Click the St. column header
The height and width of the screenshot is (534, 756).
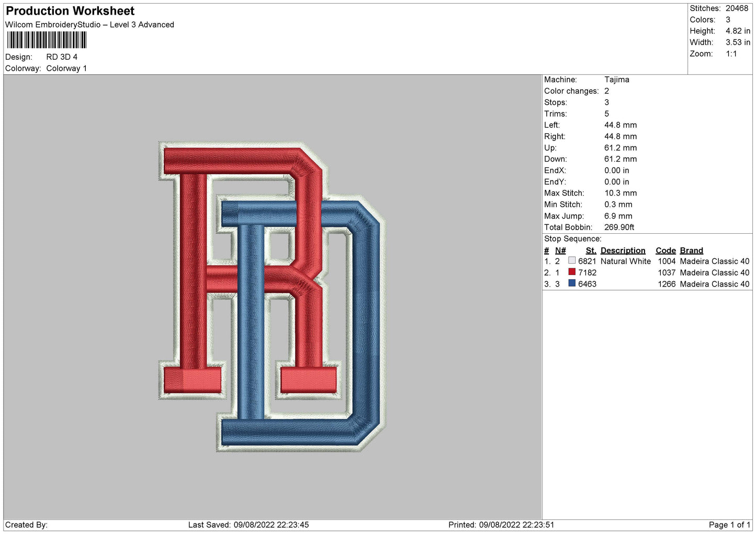pos(591,251)
